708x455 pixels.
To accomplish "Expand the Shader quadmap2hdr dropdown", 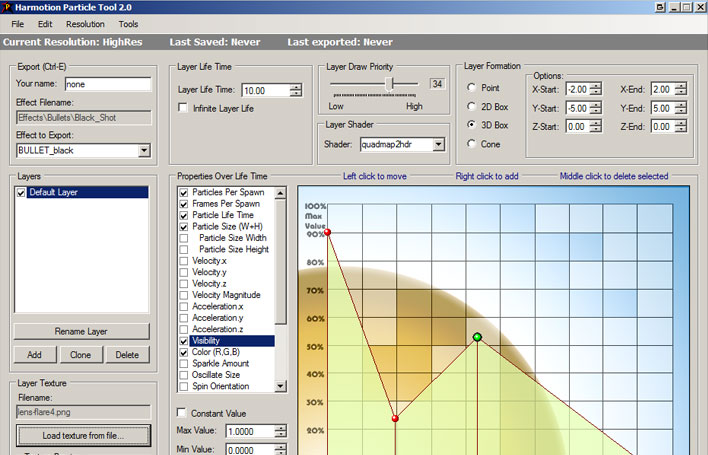I will (438, 144).
